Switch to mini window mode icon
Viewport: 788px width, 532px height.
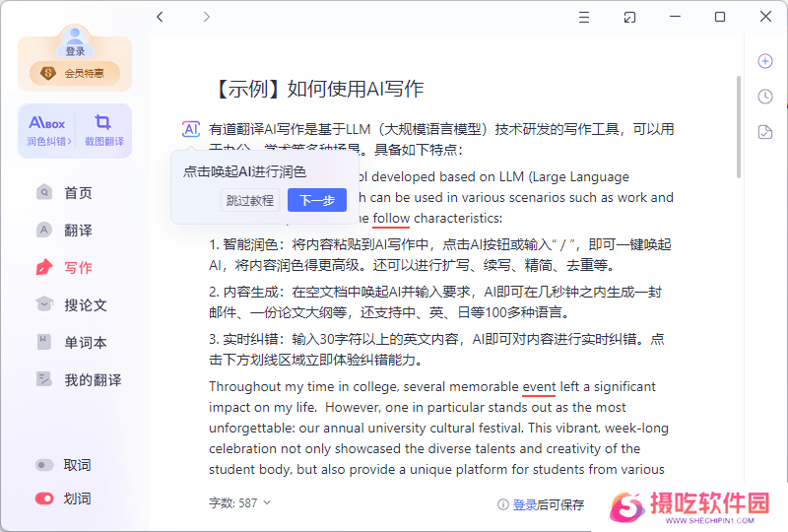629,17
